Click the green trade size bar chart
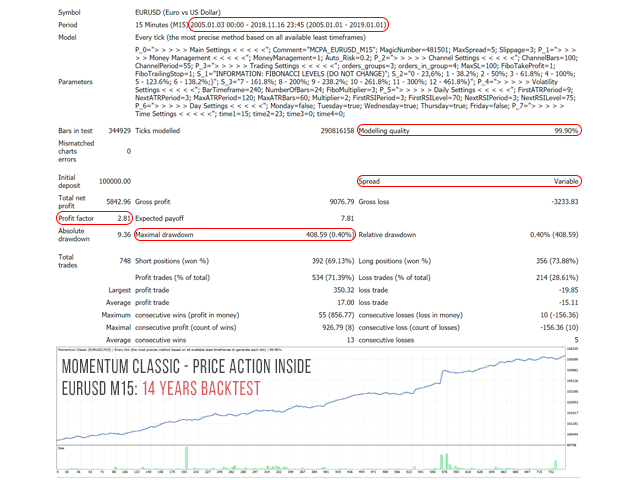The width and height of the screenshot is (640, 480). [x=311, y=458]
